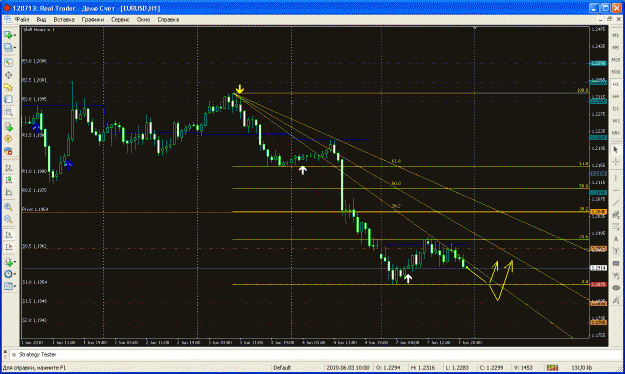
Task: Open the Сервис menu
Action: click(x=120, y=20)
